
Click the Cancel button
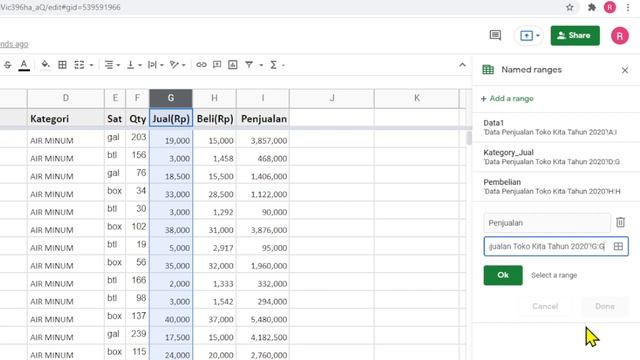[x=545, y=306]
